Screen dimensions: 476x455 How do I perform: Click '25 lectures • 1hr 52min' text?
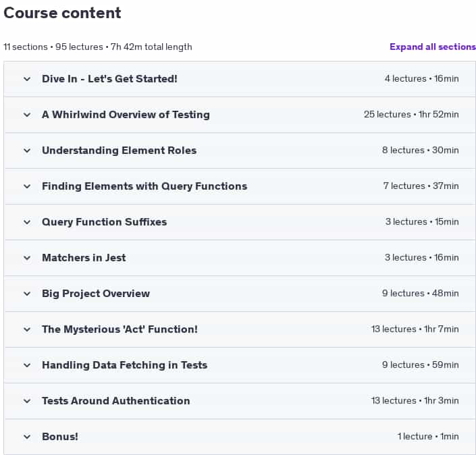click(x=411, y=115)
